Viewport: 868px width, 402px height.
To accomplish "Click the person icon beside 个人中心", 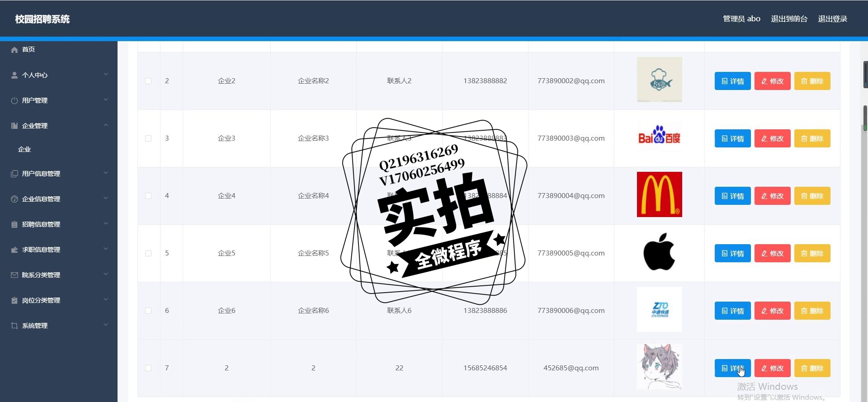I will point(14,75).
